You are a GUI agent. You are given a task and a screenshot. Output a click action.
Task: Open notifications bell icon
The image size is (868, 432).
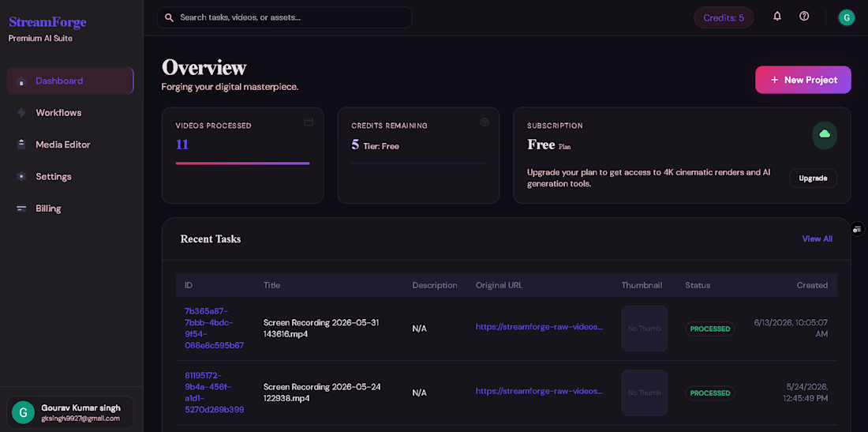pos(777,17)
